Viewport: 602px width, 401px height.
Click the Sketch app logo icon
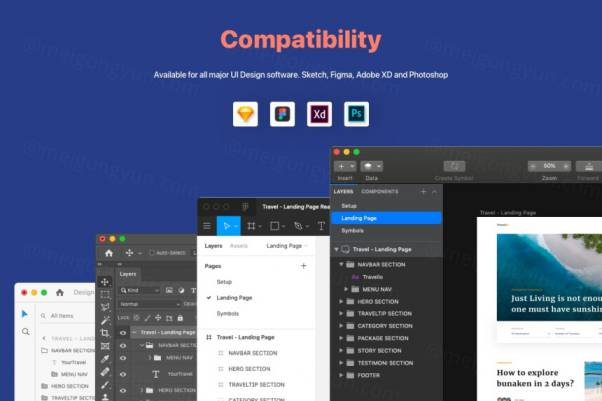pos(245,114)
